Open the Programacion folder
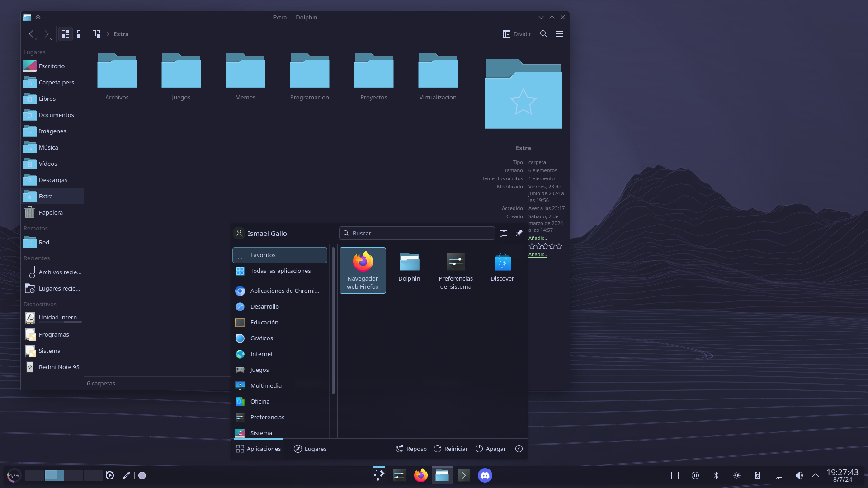This screenshot has width=868, height=488. pos(310,77)
